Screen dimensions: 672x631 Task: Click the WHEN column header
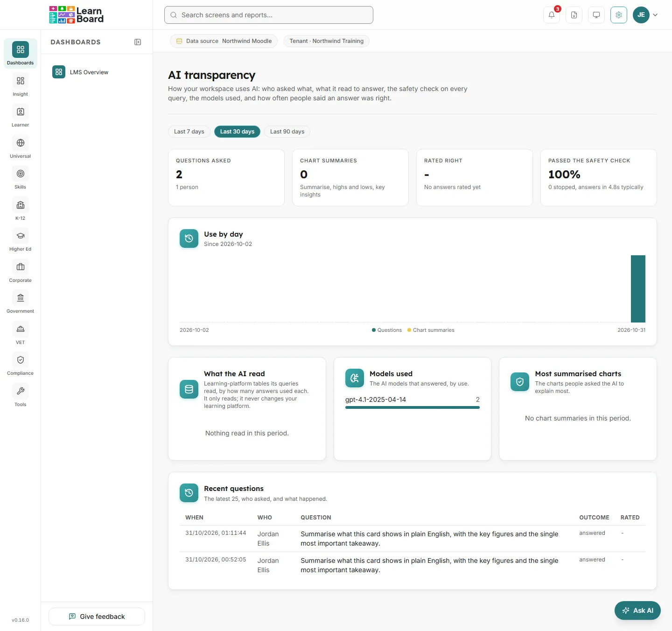pyautogui.click(x=194, y=518)
